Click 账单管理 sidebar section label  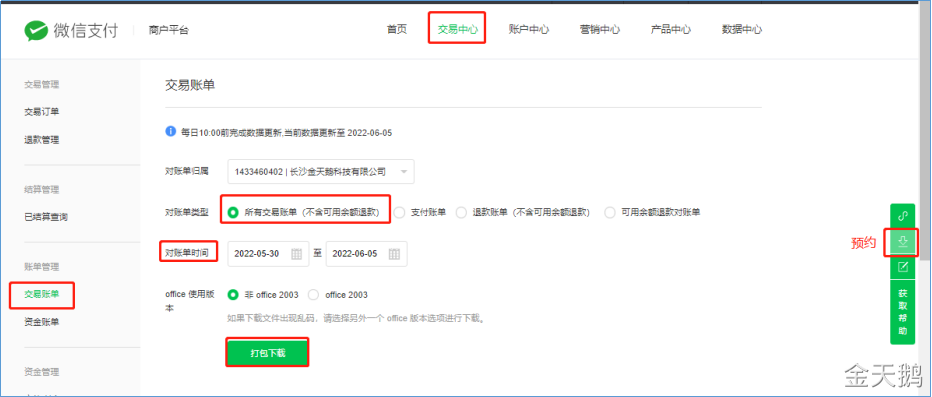point(42,267)
